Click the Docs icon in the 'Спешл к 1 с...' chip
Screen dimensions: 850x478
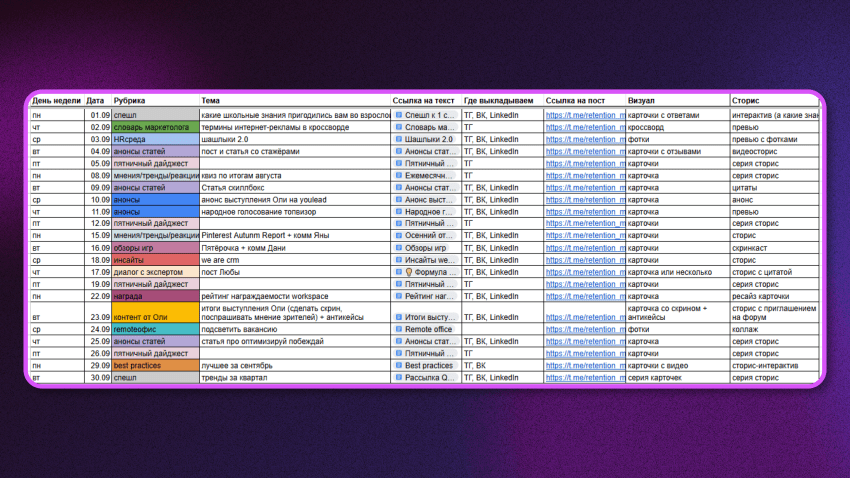point(399,115)
